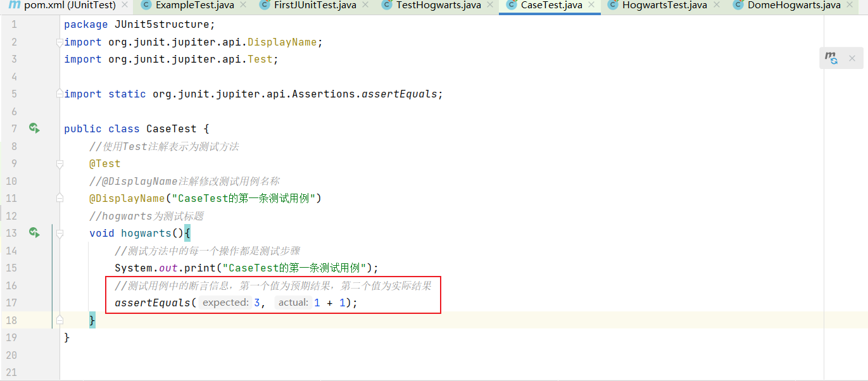Collapse the hogwarts method fold marker at line 13
The image size is (868, 381).
click(x=60, y=233)
